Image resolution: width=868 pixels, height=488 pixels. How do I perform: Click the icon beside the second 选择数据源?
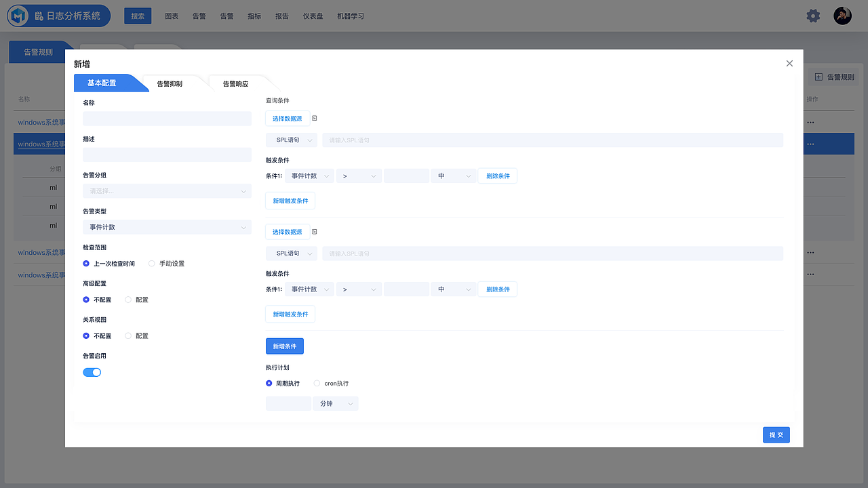315,232
